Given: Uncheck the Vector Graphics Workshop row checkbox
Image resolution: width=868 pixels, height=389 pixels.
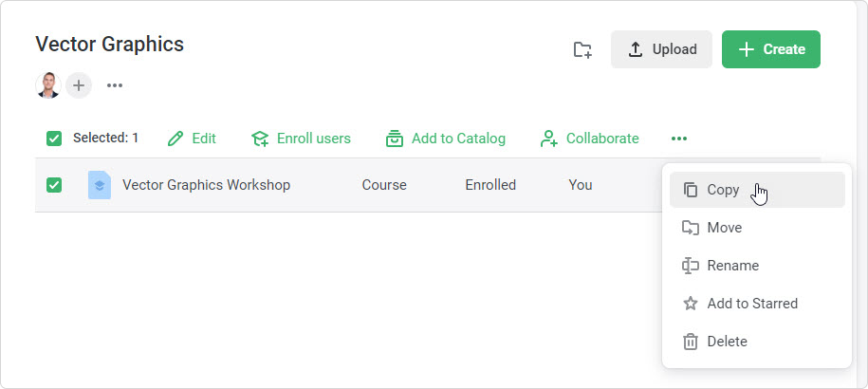Looking at the screenshot, I should click(54, 185).
